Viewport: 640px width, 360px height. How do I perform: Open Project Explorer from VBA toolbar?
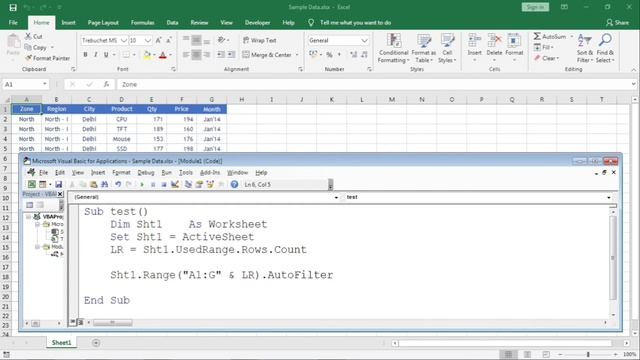(x=188, y=184)
